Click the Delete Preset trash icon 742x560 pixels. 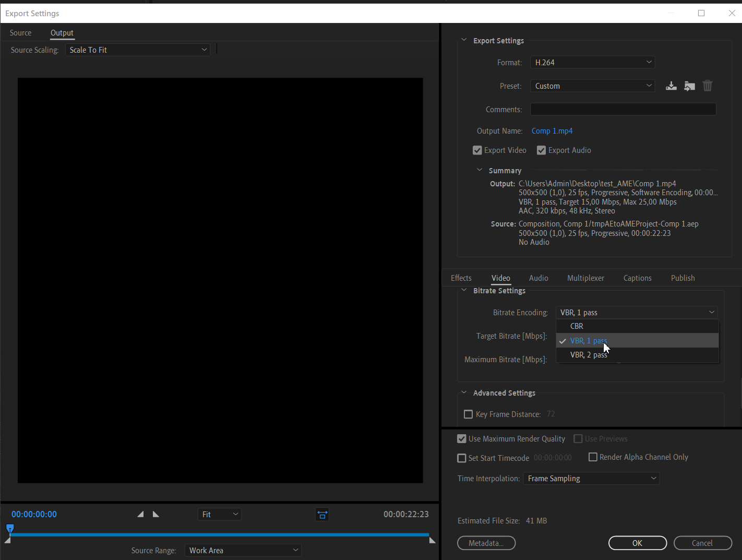707,86
